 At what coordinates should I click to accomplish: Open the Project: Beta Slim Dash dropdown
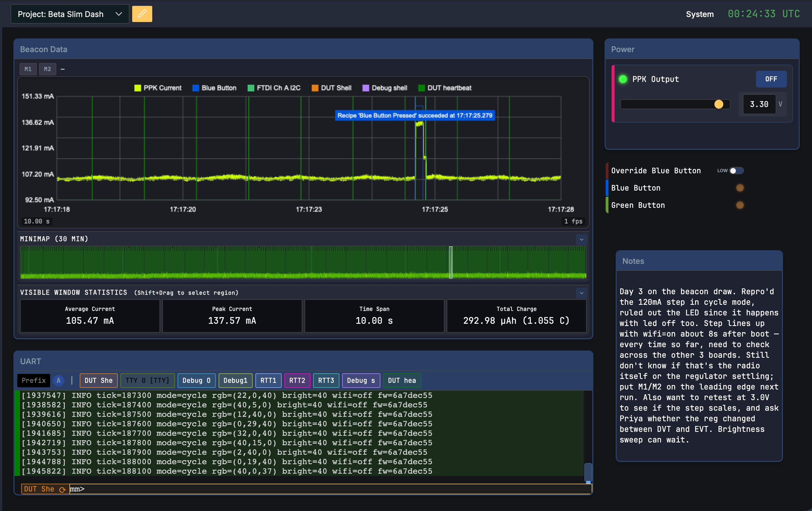(x=70, y=14)
